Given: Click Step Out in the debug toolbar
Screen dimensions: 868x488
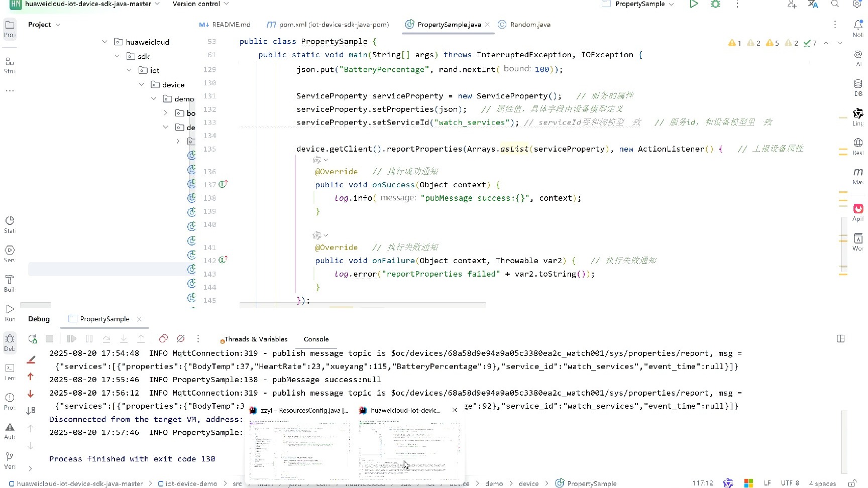Looking at the screenshot, I should (141, 339).
